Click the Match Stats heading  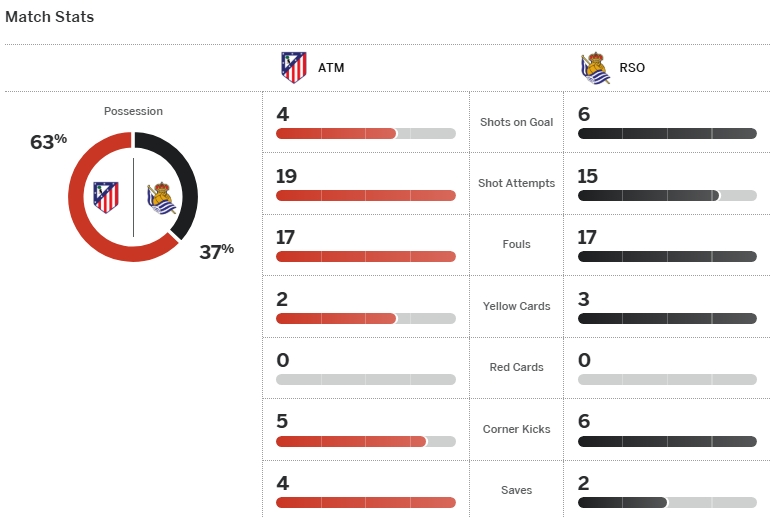coord(50,17)
